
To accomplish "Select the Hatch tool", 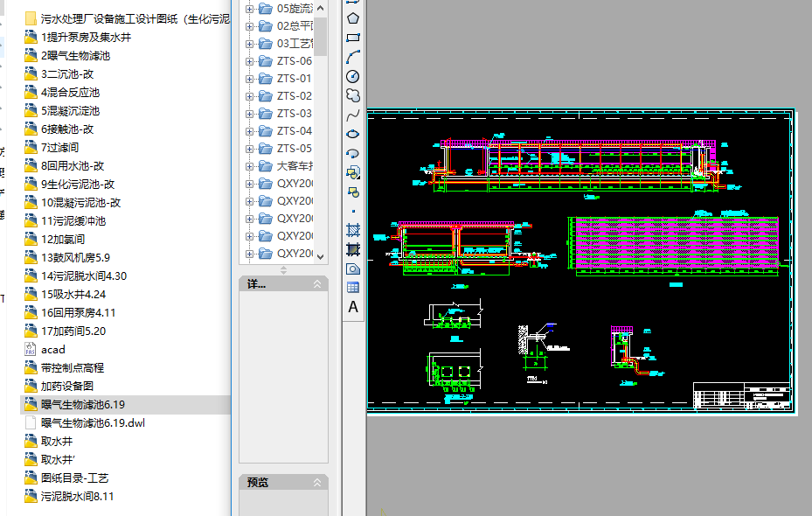I will (x=353, y=230).
